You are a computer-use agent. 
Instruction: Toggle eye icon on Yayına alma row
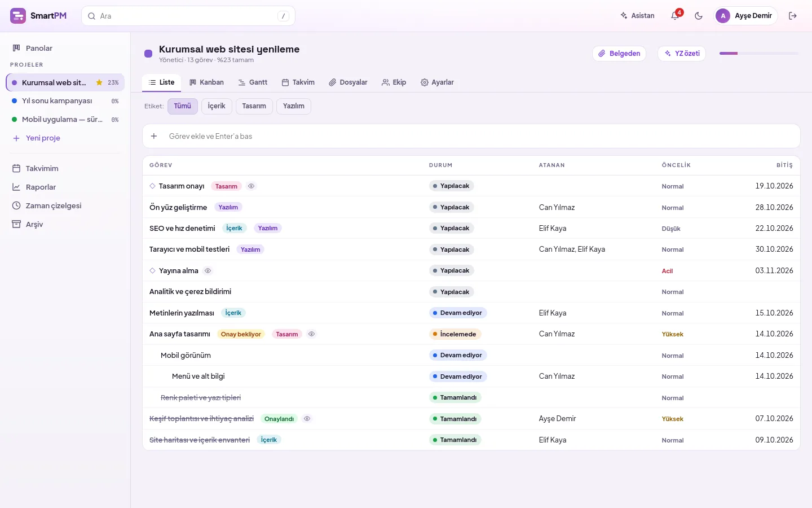click(208, 271)
